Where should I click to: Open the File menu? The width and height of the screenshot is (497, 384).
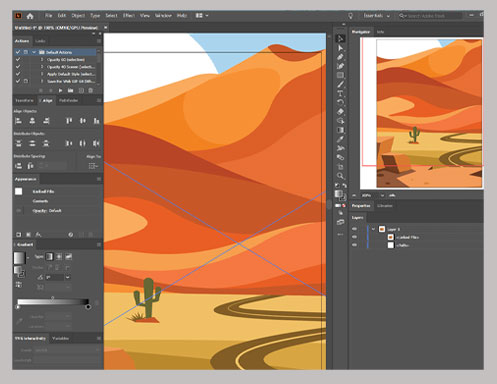click(x=49, y=16)
